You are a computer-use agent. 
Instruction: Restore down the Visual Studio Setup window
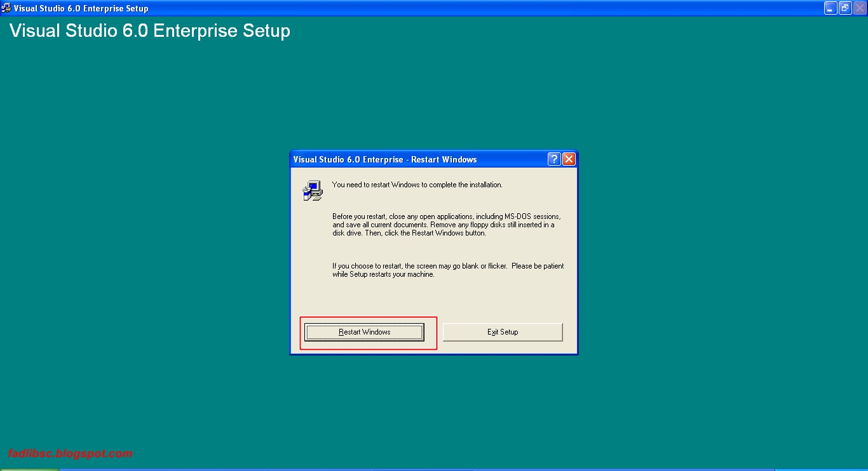coord(845,8)
